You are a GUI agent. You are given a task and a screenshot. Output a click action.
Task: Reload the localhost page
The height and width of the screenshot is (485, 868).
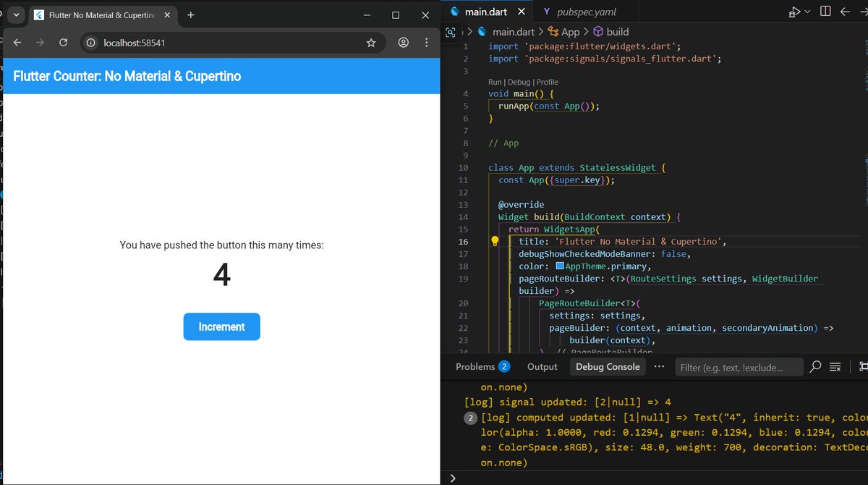click(x=64, y=43)
